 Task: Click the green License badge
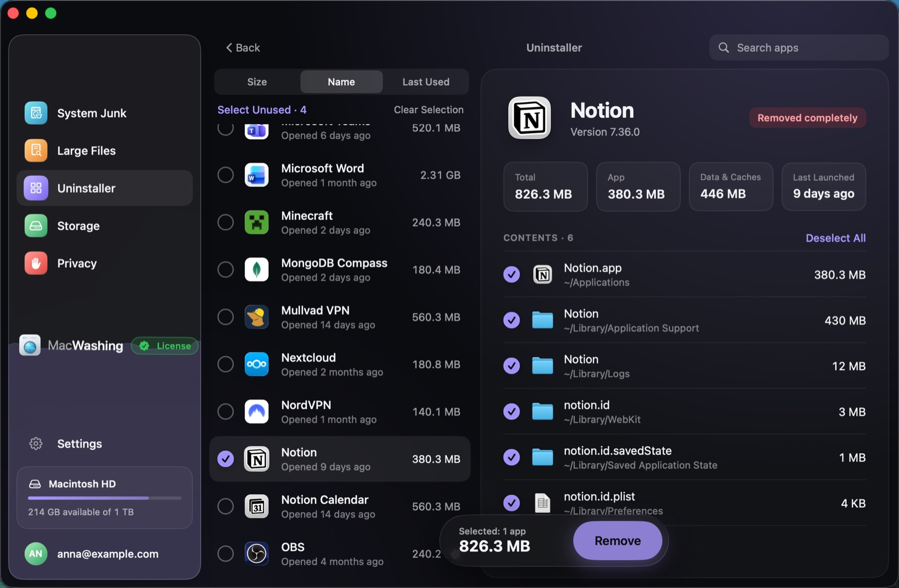click(165, 346)
